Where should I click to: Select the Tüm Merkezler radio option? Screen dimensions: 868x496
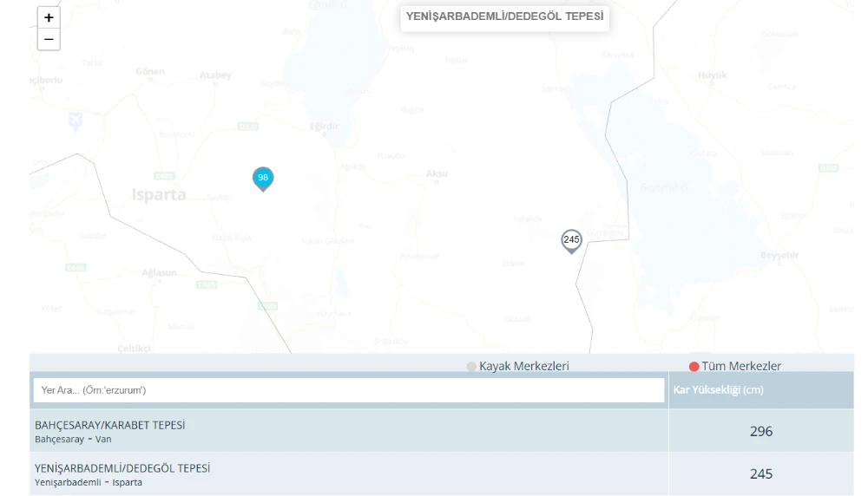(694, 367)
